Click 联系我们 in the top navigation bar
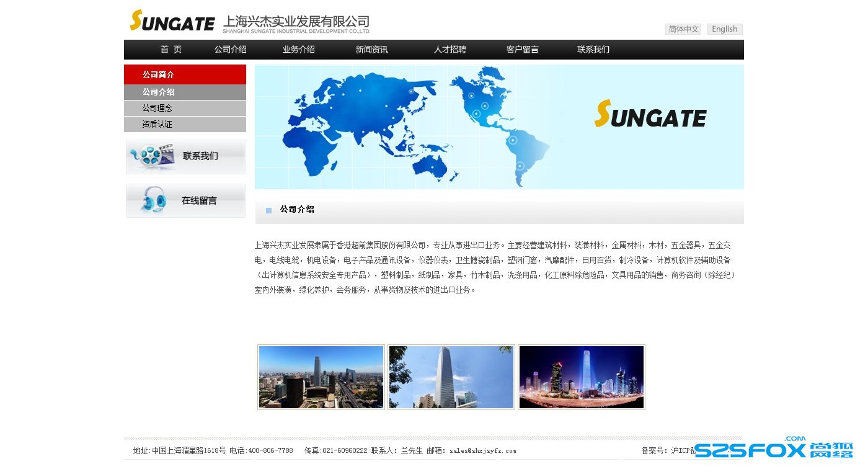 [x=593, y=50]
